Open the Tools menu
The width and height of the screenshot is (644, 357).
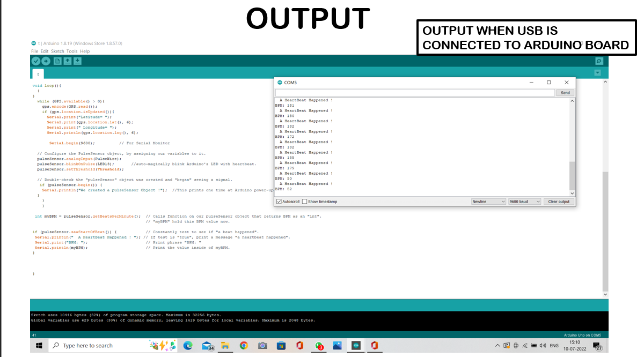pyautogui.click(x=72, y=51)
